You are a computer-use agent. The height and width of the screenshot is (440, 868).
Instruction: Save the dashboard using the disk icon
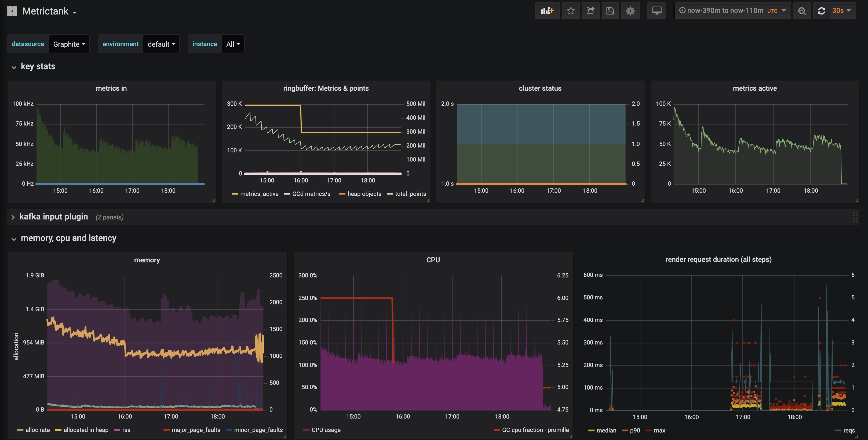coord(611,10)
